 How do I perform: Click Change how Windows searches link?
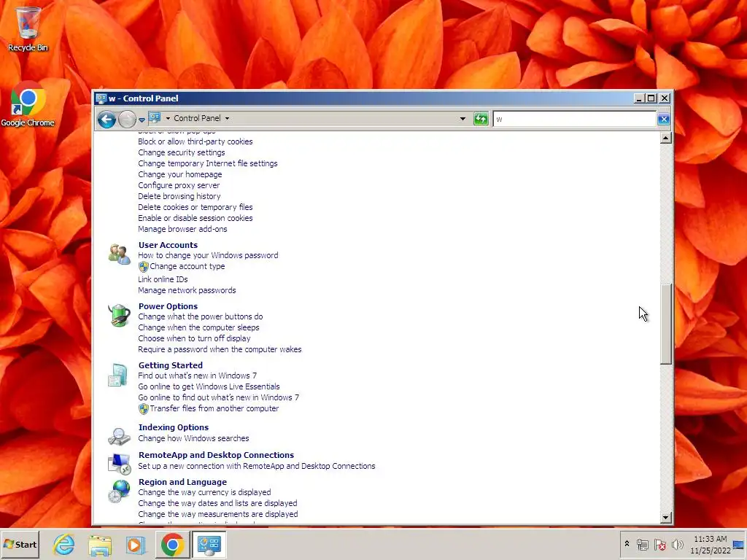pyautogui.click(x=193, y=438)
